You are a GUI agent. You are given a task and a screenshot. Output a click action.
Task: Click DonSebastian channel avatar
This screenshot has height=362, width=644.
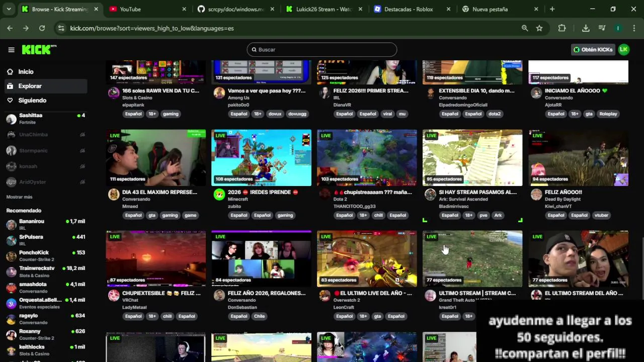click(x=219, y=296)
